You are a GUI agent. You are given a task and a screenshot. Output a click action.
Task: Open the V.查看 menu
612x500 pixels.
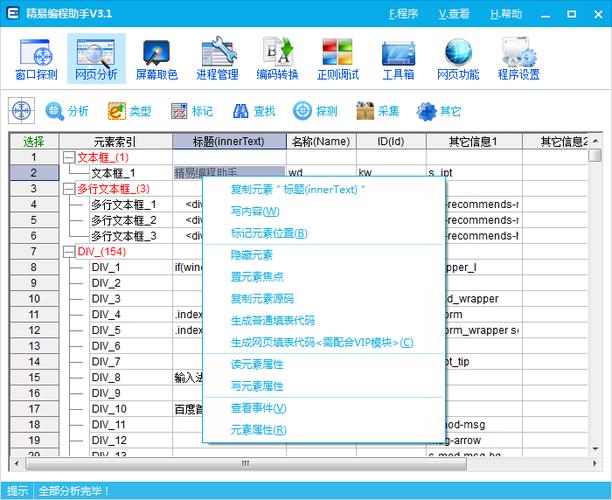click(x=454, y=14)
